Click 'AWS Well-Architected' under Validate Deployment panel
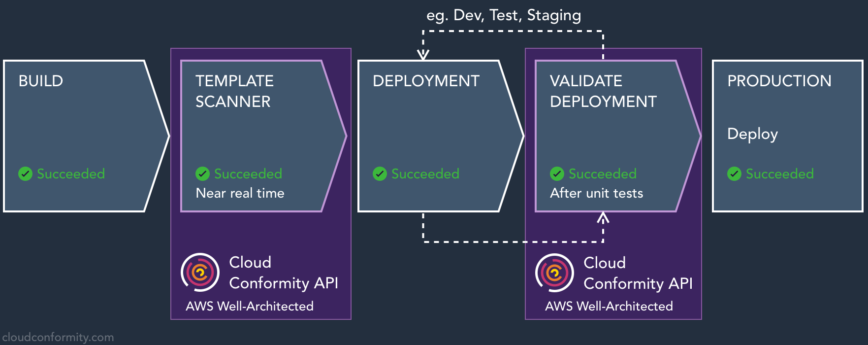The height and width of the screenshot is (345, 868). pyautogui.click(x=609, y=306)
